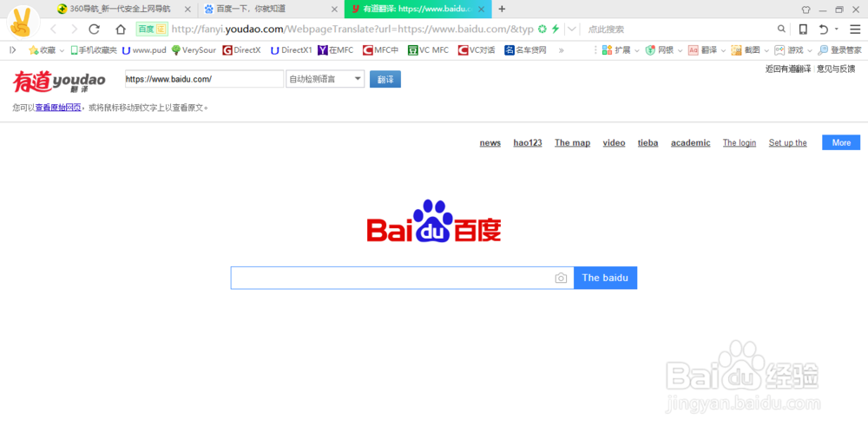This screenshot has height=433, width=868.
Task: Click the camera image search icon
Action: click(561, 278)
